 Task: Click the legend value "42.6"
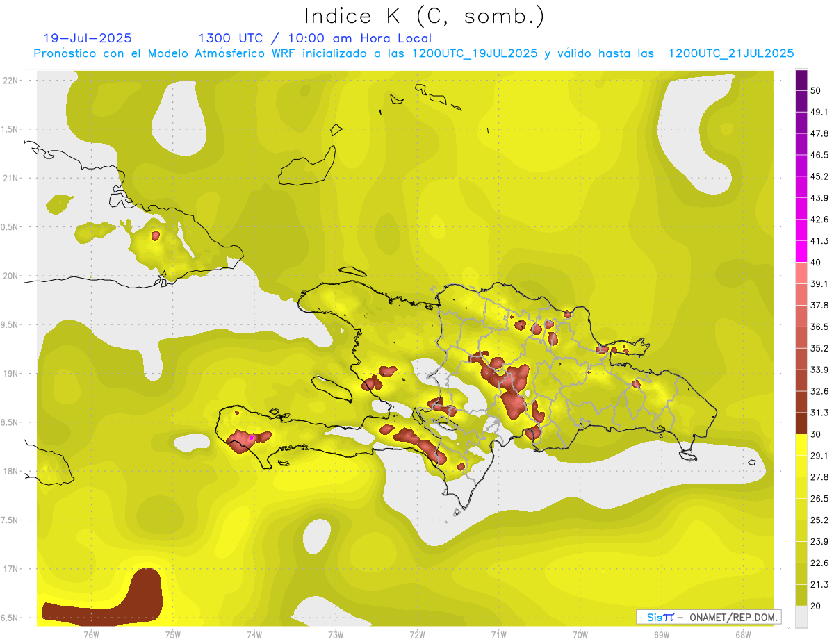pos(820,220)
